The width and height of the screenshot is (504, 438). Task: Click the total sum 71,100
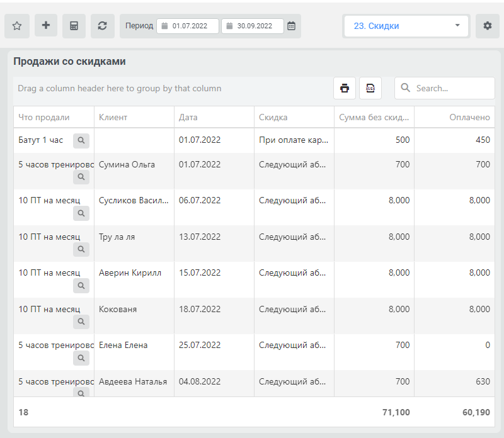tap(396, 412)
